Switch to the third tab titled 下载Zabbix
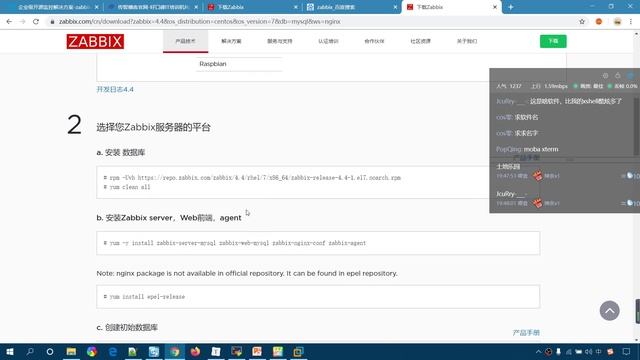Image resolution: width=640 pixels, height=360 pixels. point(251,7)
